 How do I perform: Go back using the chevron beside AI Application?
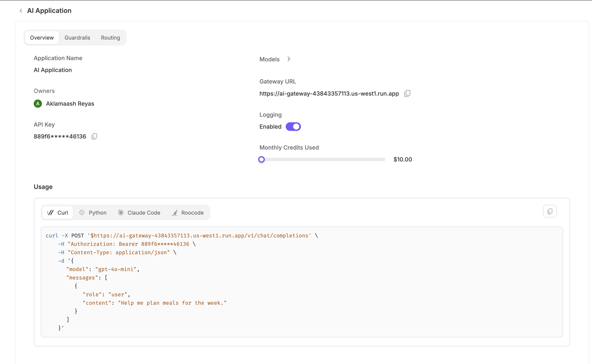click(21, 11)
